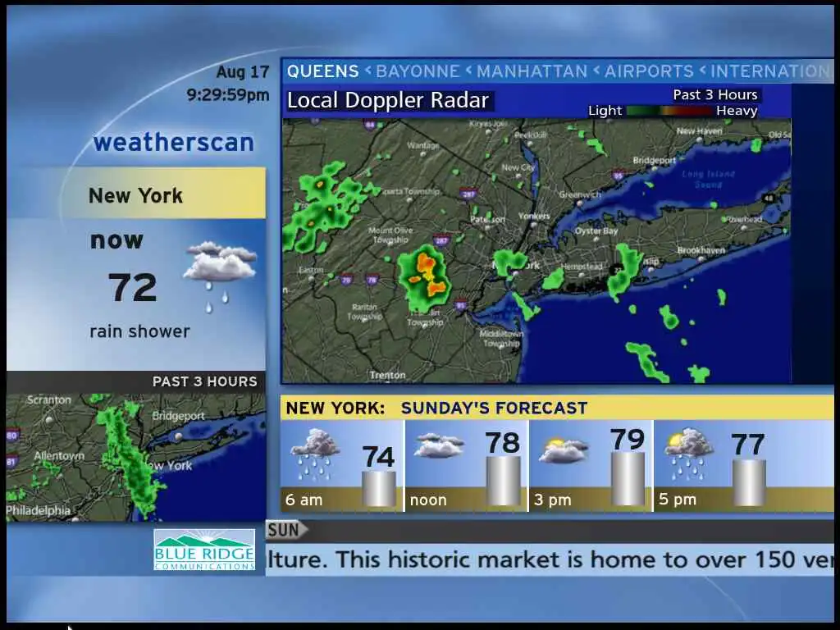The width and height of the screenshot is (840, 630).
Task: Click the 9:29:59pm clock
Action: tap(228, 95)
